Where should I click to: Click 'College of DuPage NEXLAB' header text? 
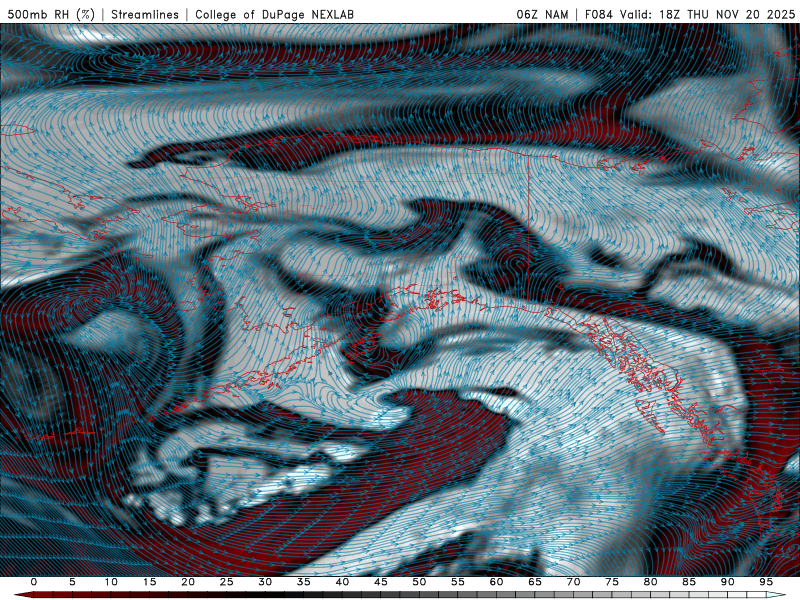pos(274,14)
